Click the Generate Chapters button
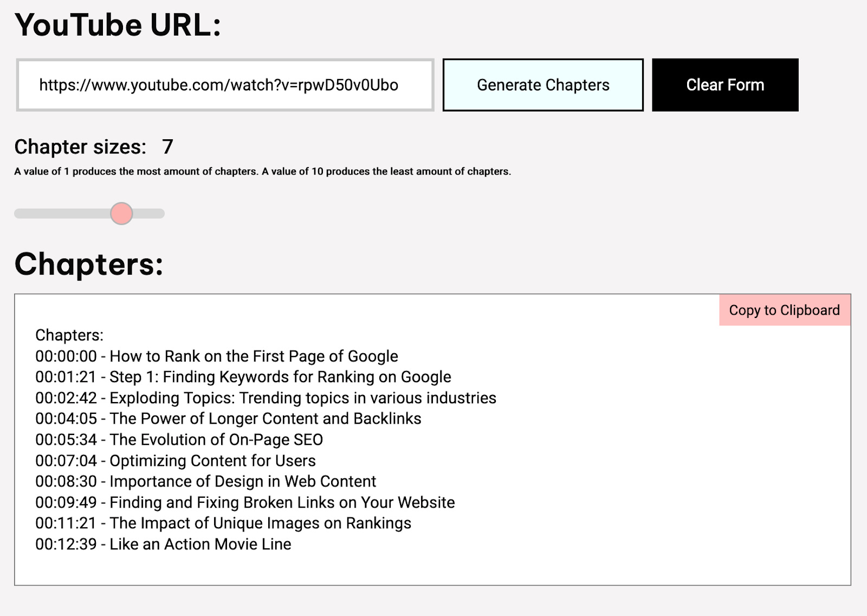 pos(543,85)
